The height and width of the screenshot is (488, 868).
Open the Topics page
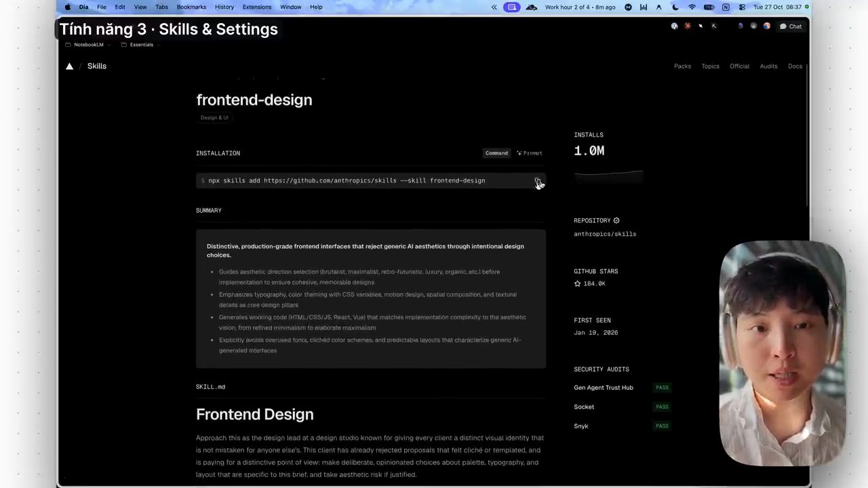(710, 66)
